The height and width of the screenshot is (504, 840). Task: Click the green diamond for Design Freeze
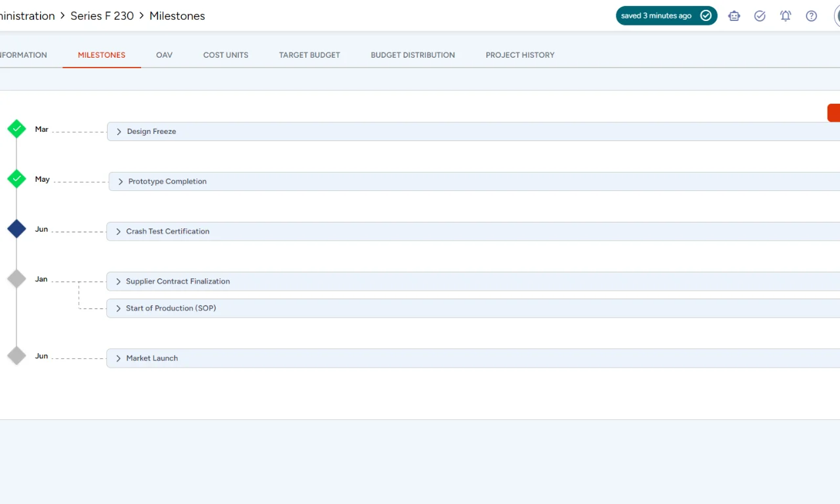coord(16,129)
